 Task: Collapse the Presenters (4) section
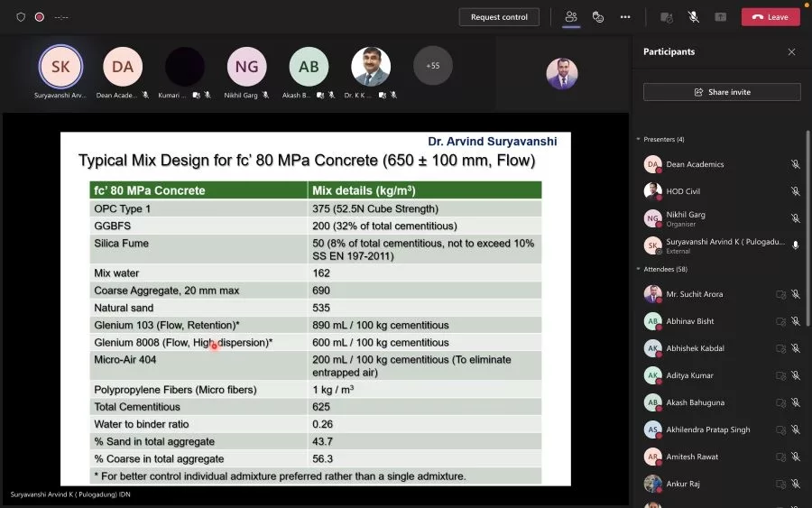coord(639,140)
